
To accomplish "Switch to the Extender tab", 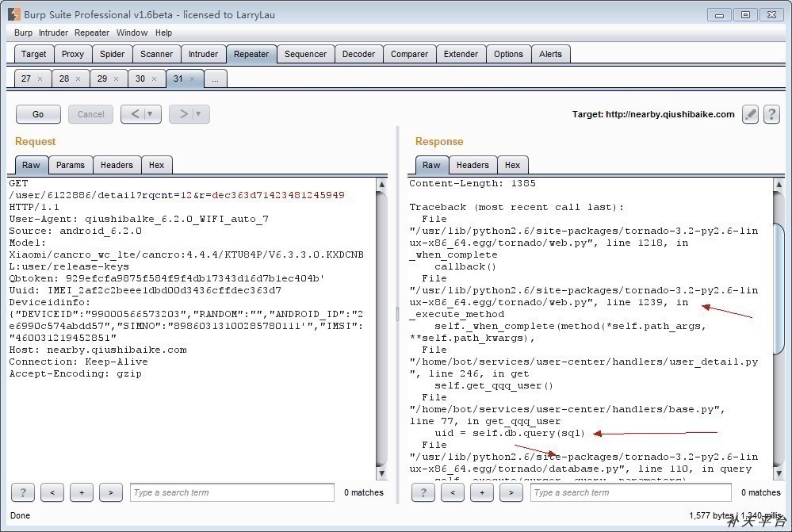I will tap(461, 54).
